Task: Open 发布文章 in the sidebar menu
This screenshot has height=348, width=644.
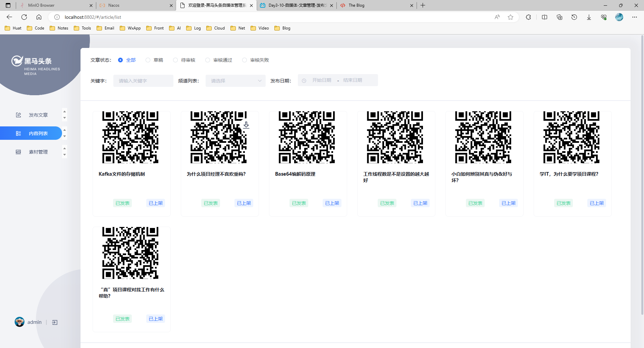Action: [x=38, y=115]
